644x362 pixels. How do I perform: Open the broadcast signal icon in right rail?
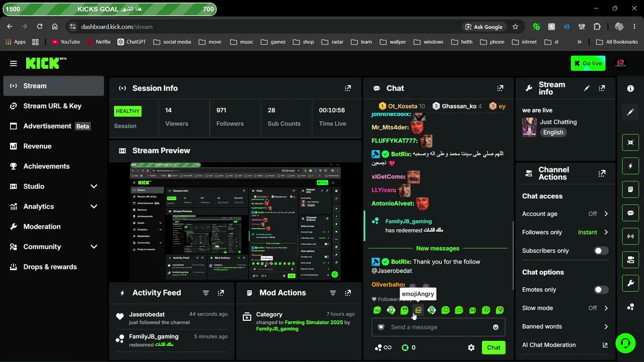pos(630,236)
